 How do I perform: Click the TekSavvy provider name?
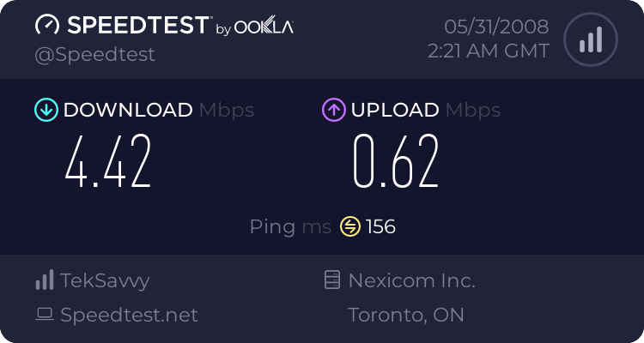(x=105, y=280)
